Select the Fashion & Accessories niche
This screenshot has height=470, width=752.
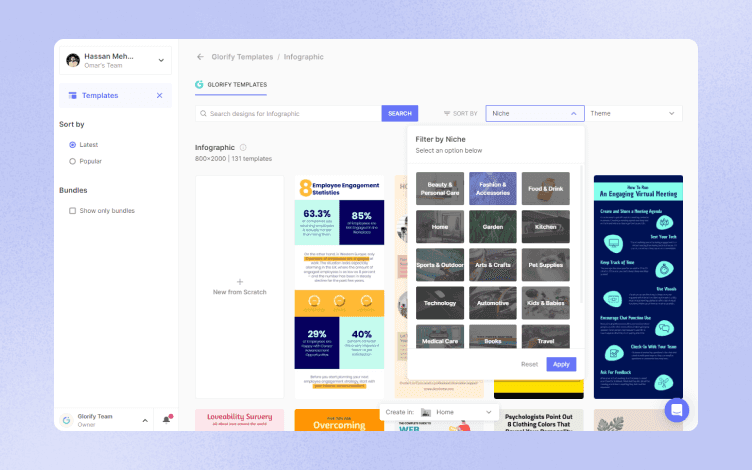click(x=493, y=188)
